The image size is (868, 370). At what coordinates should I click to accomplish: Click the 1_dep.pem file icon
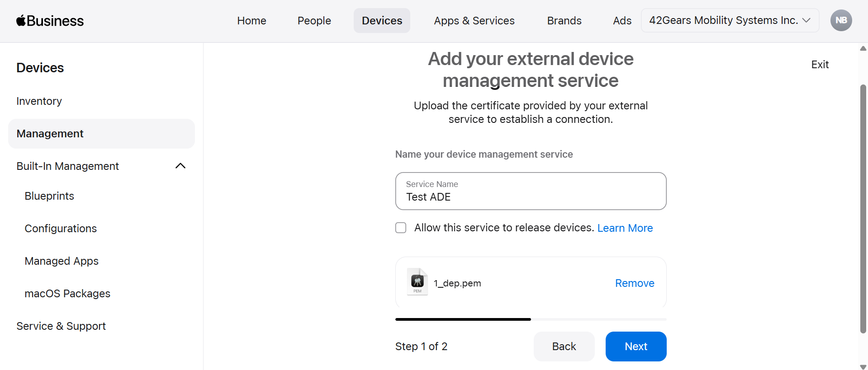[x=417, y=282]
